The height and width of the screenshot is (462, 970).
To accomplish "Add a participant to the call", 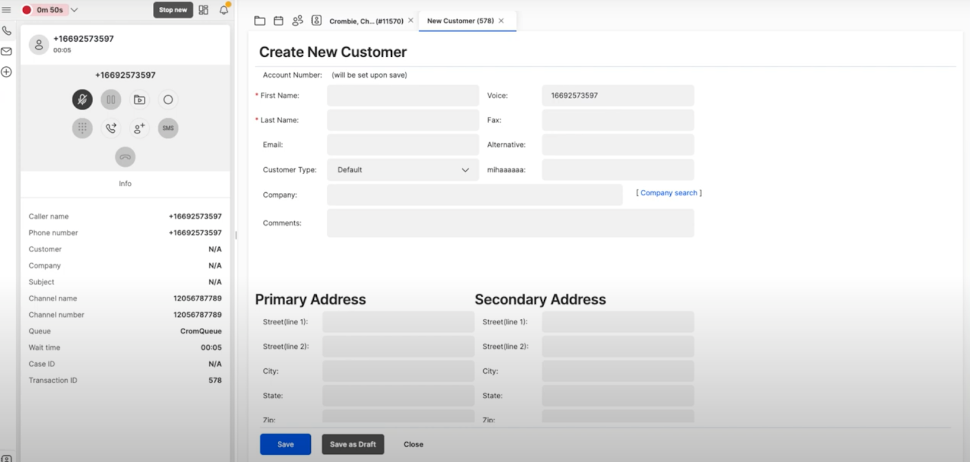I will 139,128.
